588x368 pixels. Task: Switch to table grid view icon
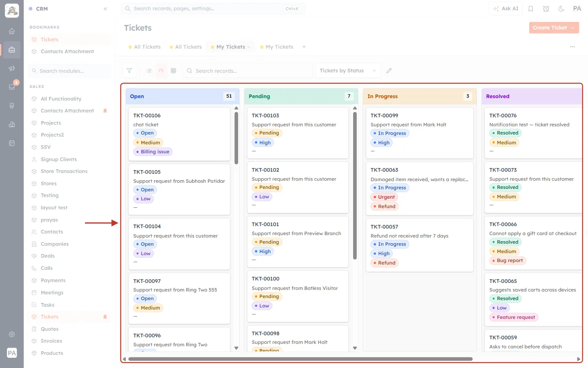coord(174,71)
